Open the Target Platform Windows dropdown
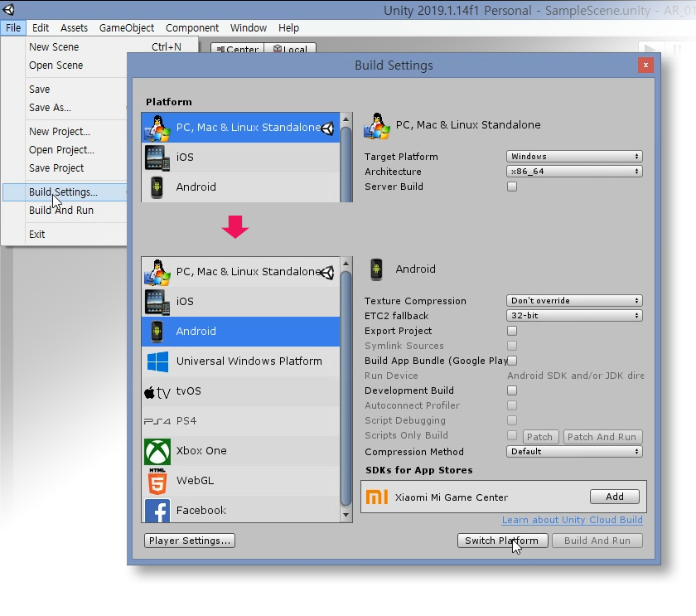The height and width of the screenshot is (616, 696). tap(574, 157)
